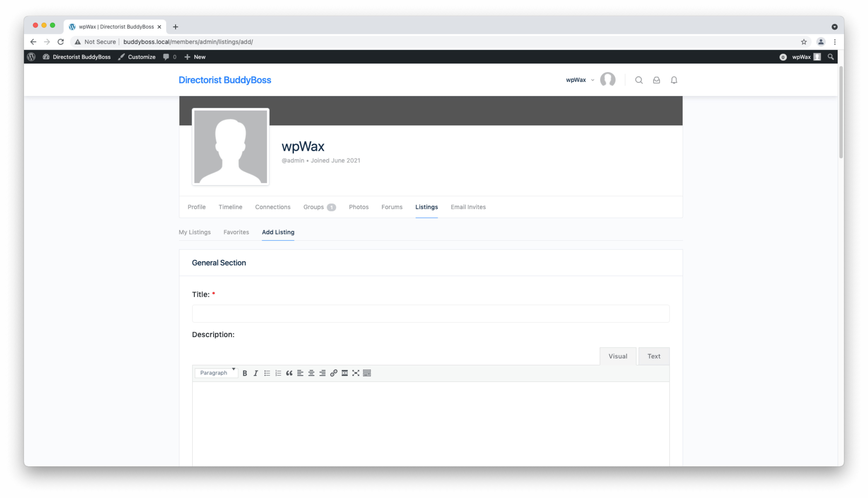This screenshot has height=498, width=868.
Task: Open the Paragraph style dropdown
Action: 216,373
